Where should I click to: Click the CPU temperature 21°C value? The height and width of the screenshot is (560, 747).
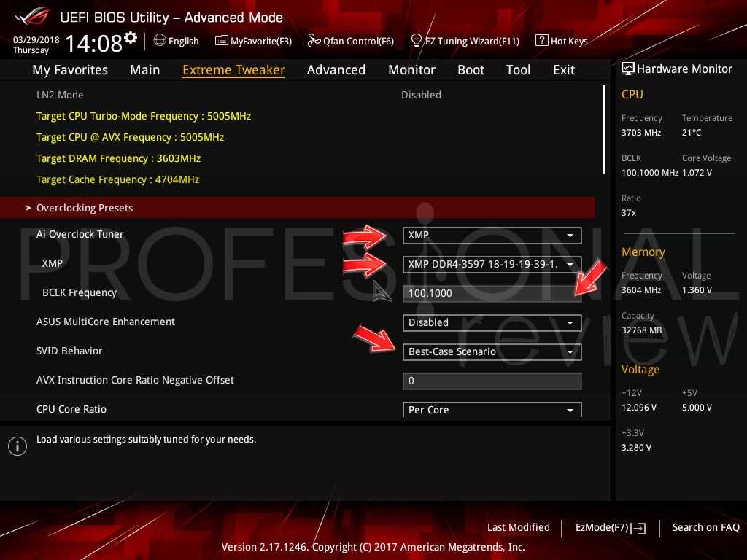click(x=692, y=133)
